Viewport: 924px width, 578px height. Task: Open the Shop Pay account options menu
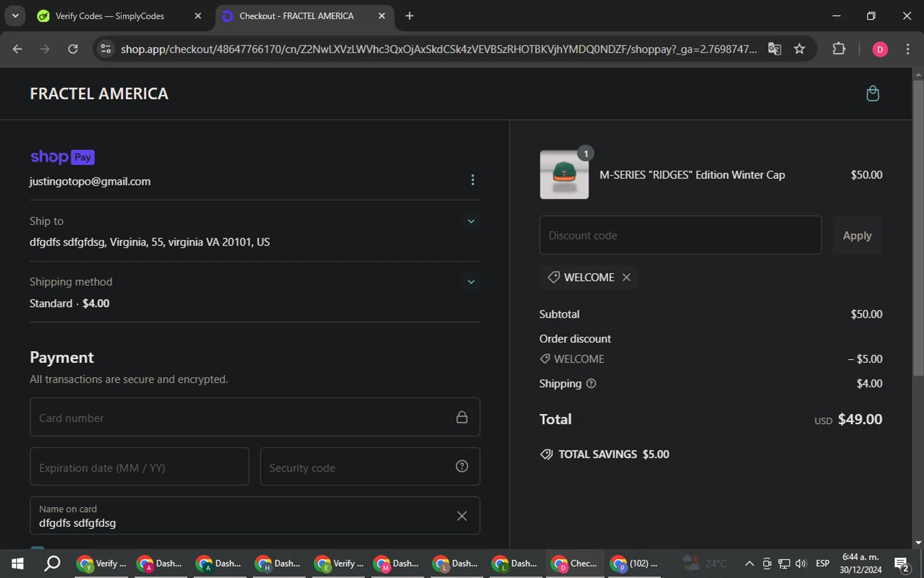coord(472,180)
